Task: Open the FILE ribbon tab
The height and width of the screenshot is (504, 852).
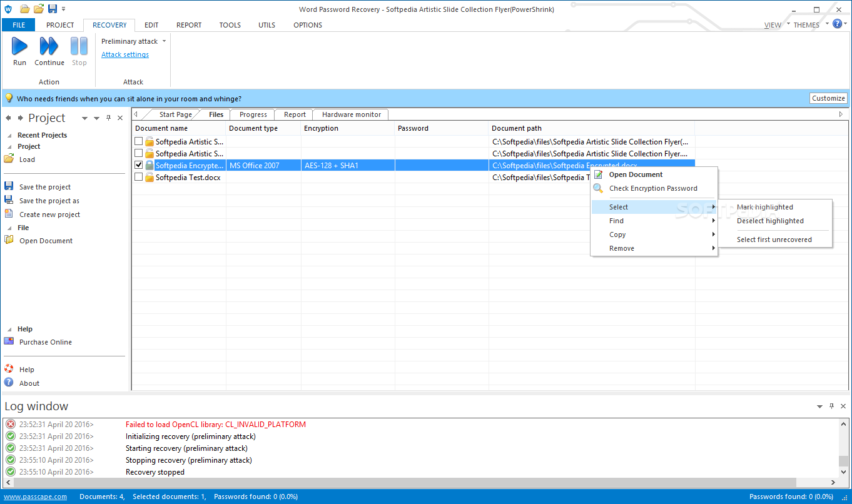Action: coord(19,25)
